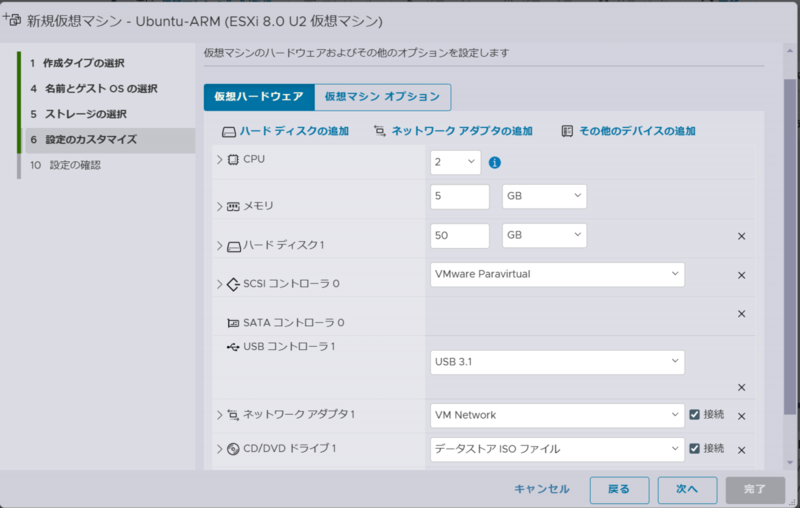Click the 戻る button
The height and width of the screenshot is (508, 800).
(x=619, y=490)
